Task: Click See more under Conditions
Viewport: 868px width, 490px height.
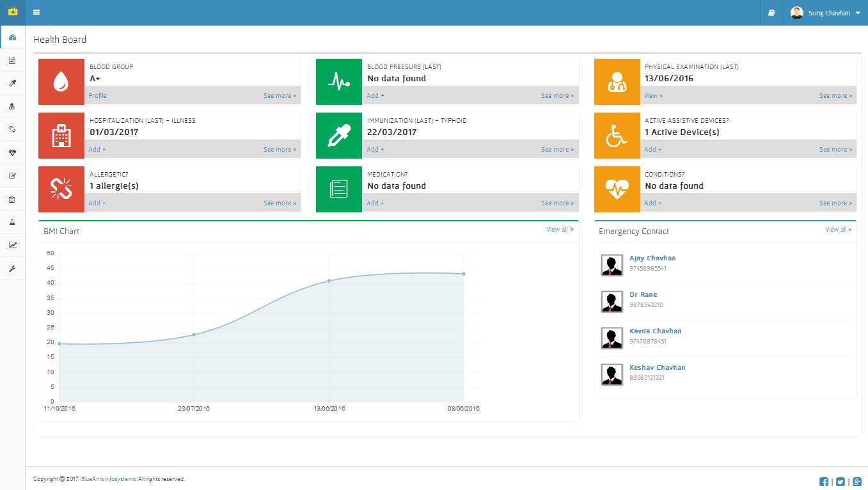Action: pos(835,203)
